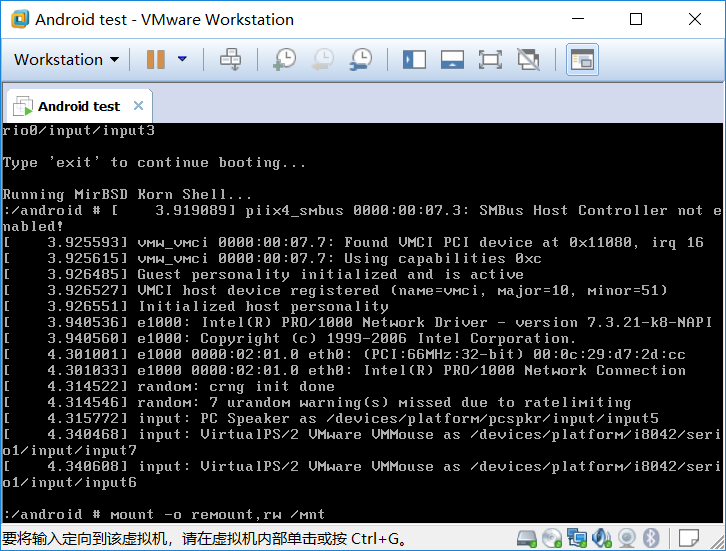Screen dimensions: 726x551
Task: Click the network adapter status icon
Action: 577,538
